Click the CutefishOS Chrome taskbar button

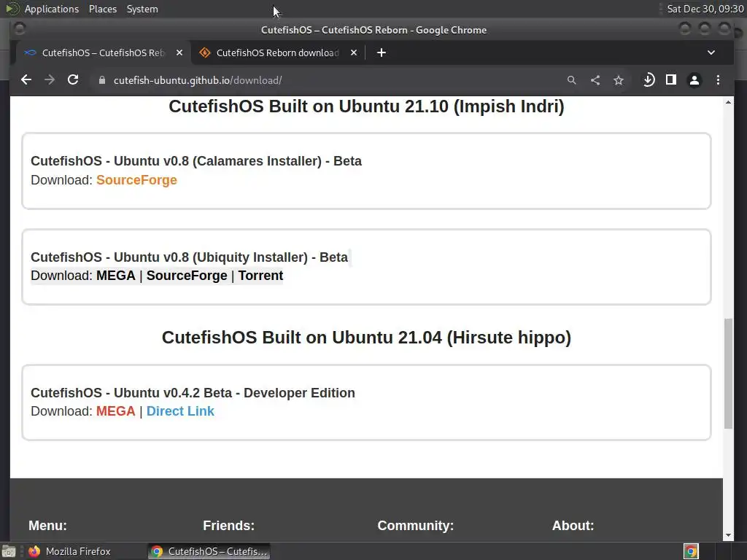[209, 551]
